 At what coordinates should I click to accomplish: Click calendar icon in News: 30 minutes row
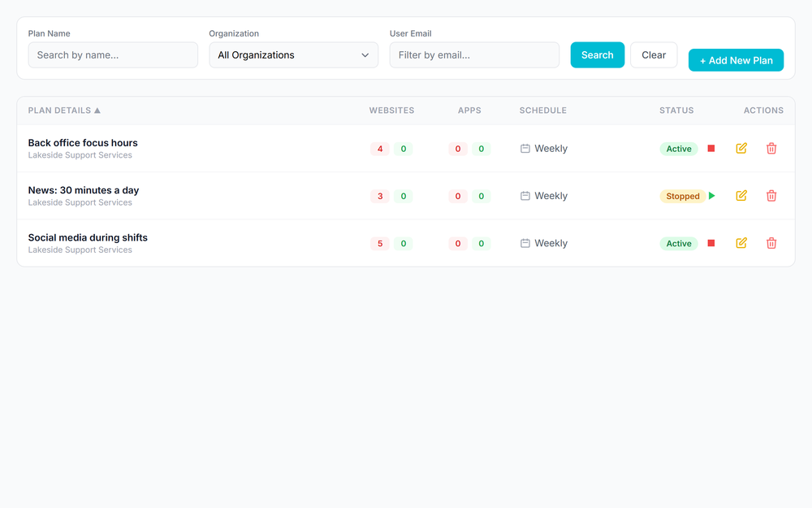click(525, 196)
